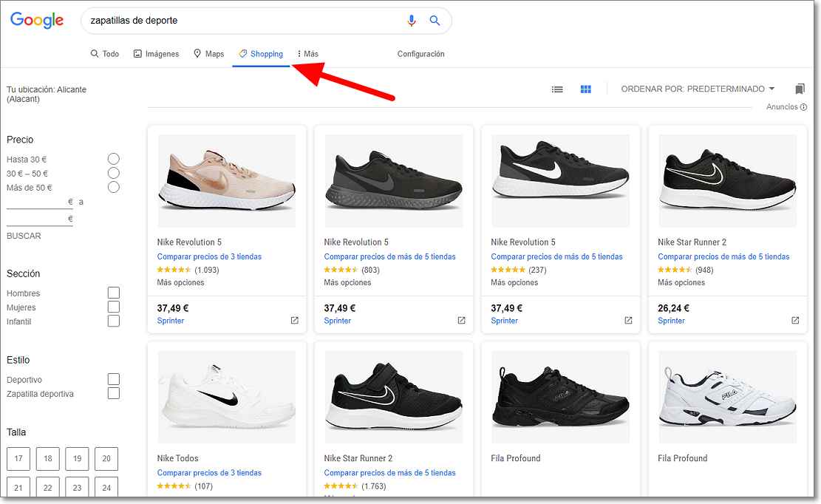Select shoe size 17
The width and height of the screenshot is (821, 504).
(18, 459)
